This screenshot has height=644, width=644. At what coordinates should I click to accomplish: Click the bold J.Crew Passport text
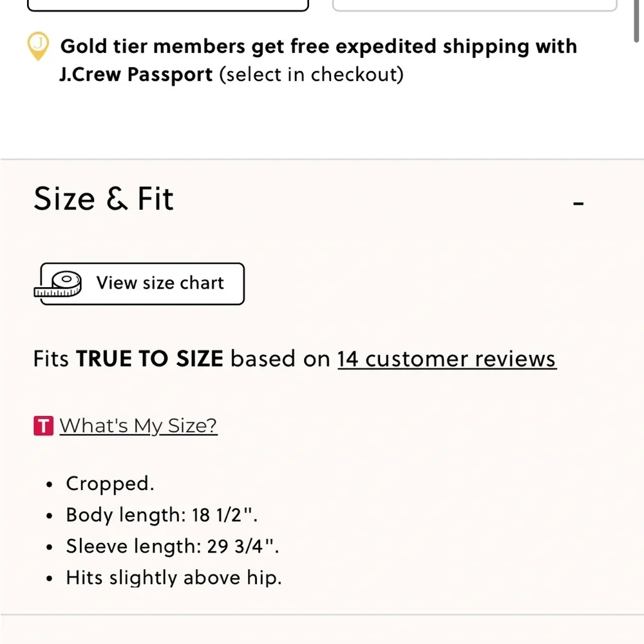tap(136, 75)
